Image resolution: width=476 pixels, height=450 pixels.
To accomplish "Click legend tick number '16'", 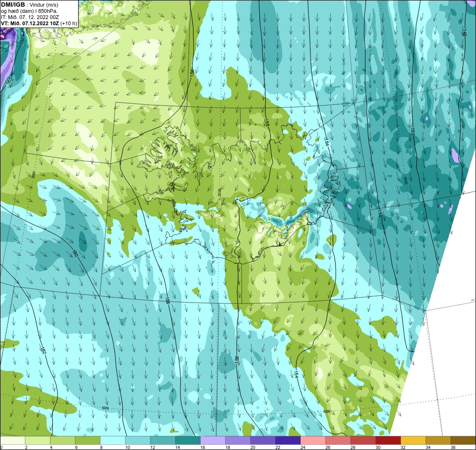I will (203, 447).
